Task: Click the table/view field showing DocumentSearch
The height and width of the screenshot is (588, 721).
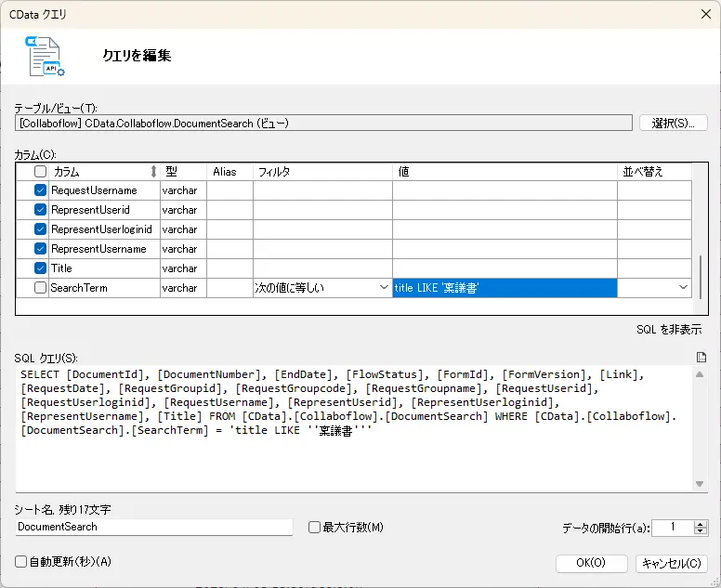Action: 323,124
